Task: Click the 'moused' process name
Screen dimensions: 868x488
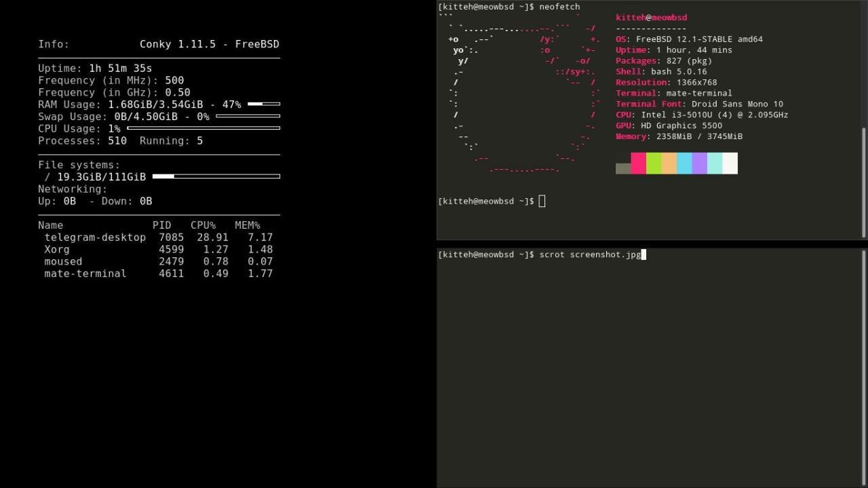Action: pos(63,262)
